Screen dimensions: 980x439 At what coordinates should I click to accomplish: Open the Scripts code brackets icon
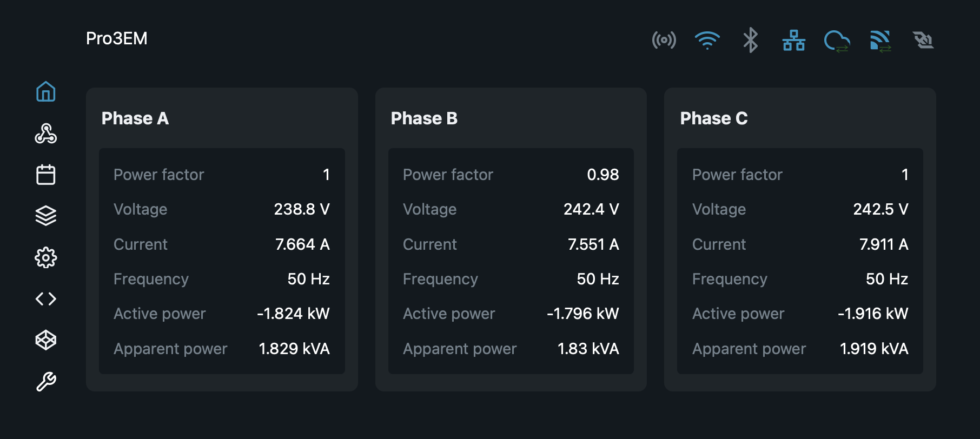(46, 299)
